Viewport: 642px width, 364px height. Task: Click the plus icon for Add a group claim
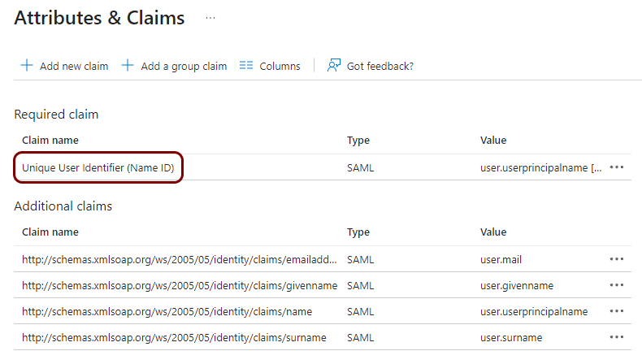coord(128,66)
